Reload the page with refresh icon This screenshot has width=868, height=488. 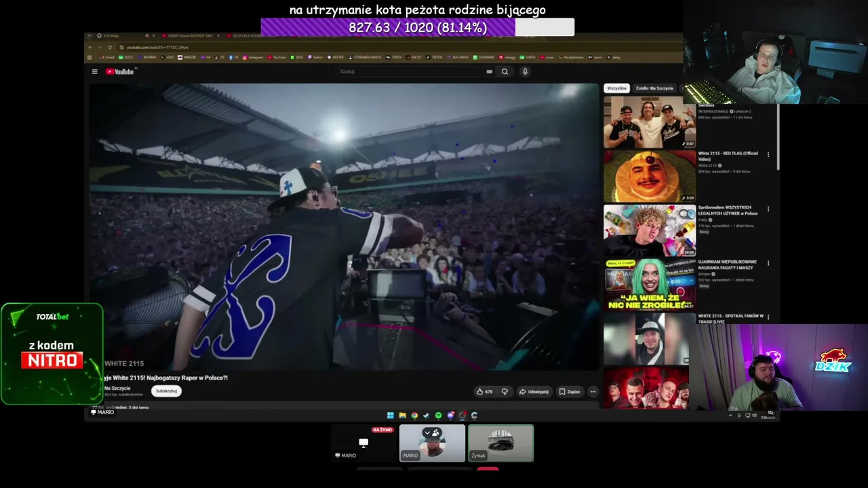(110, 47)
